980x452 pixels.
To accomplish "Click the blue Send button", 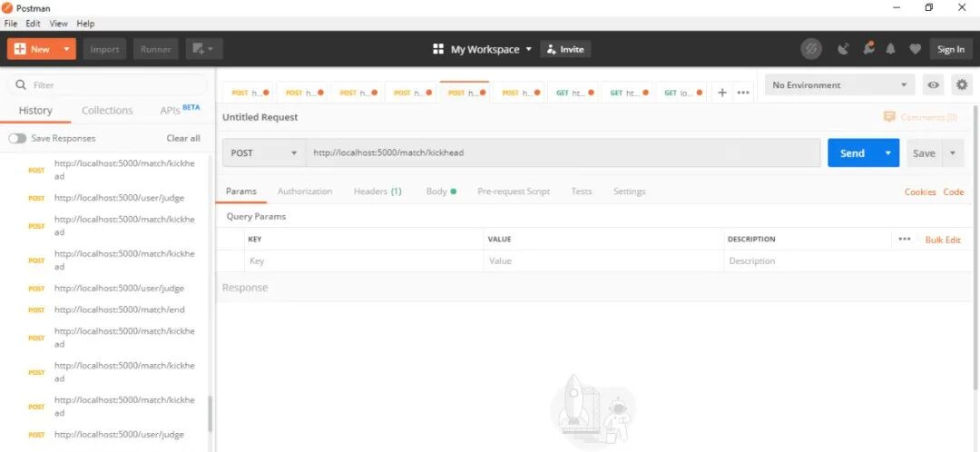I will click(852, 152).
